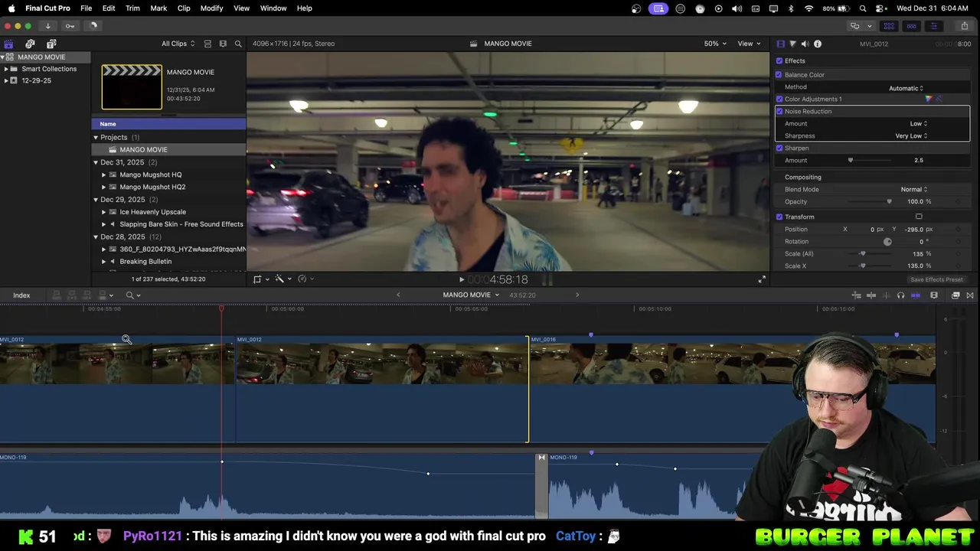
Task: Change Sharpness Very Low dropdown
Action: point(911,136)
